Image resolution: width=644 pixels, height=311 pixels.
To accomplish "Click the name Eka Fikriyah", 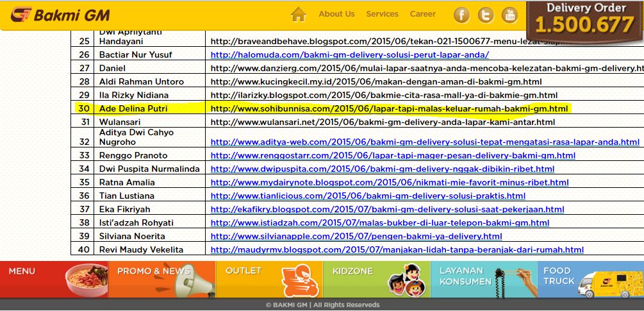I will (124, 210).
